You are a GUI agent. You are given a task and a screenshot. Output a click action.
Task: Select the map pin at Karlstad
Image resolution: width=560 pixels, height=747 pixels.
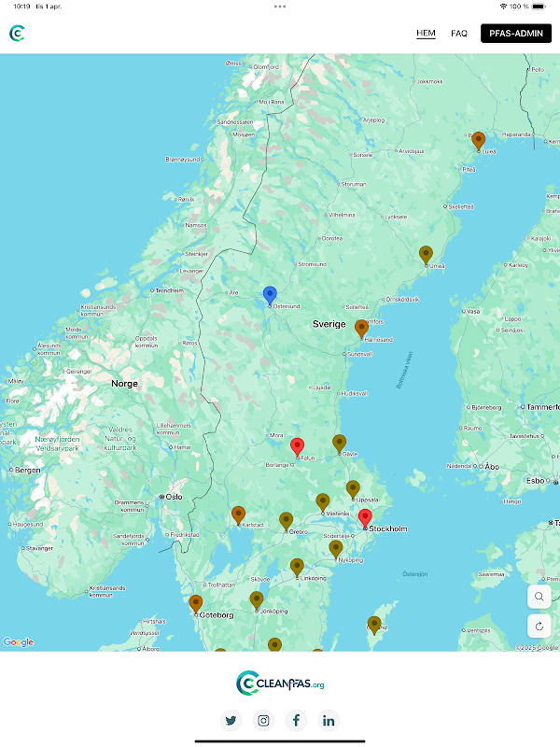click(239, 516)
